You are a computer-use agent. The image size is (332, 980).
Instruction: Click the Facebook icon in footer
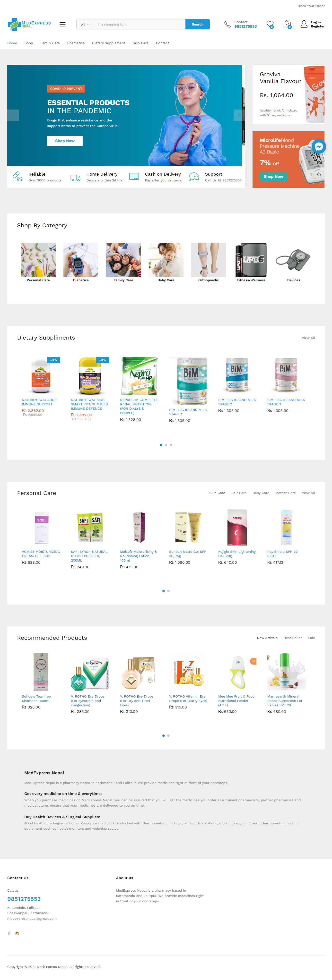pyautogui.click(x=9, y=933)
